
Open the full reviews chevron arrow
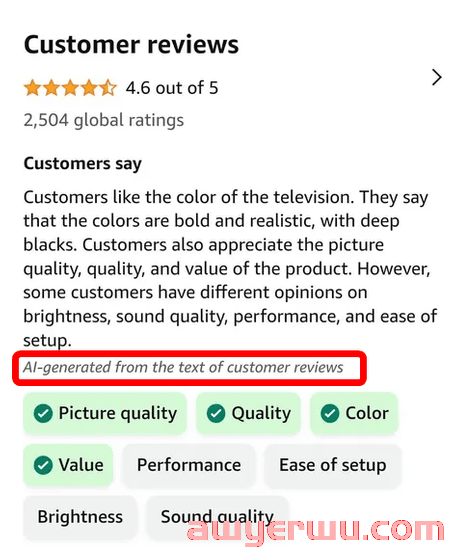(436, 77)
